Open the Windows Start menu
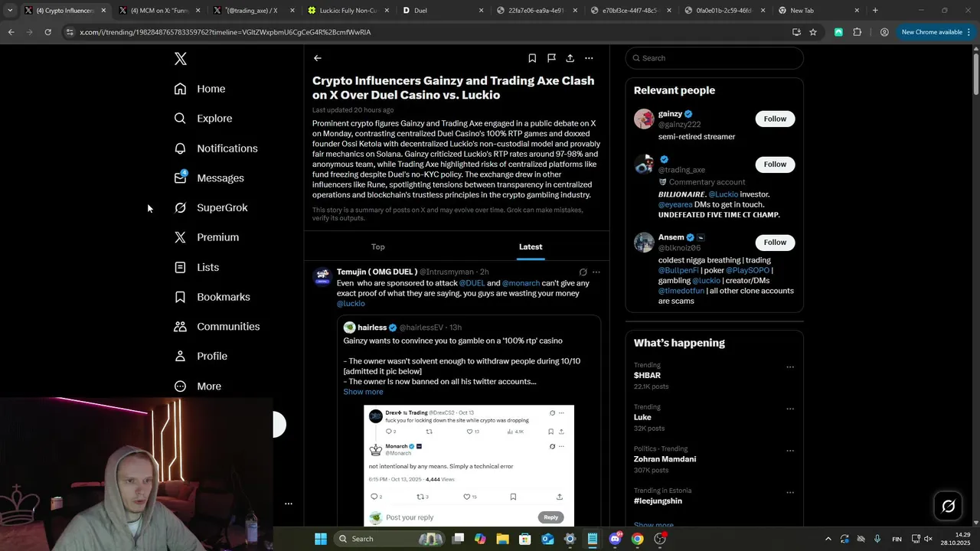The height and width of the screenshot is (551, 980). pyautogui.click(x=321, y=539)
